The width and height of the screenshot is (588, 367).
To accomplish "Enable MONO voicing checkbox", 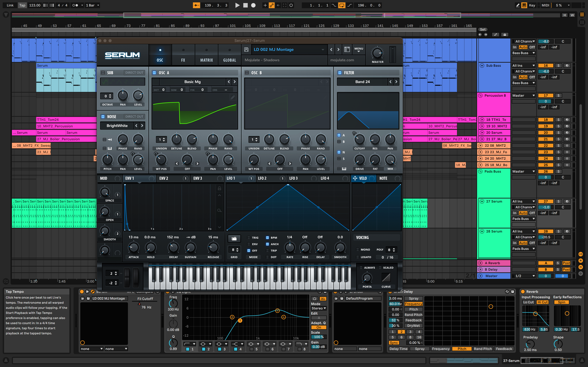I will pyautogui.click(x=358, y=250).
